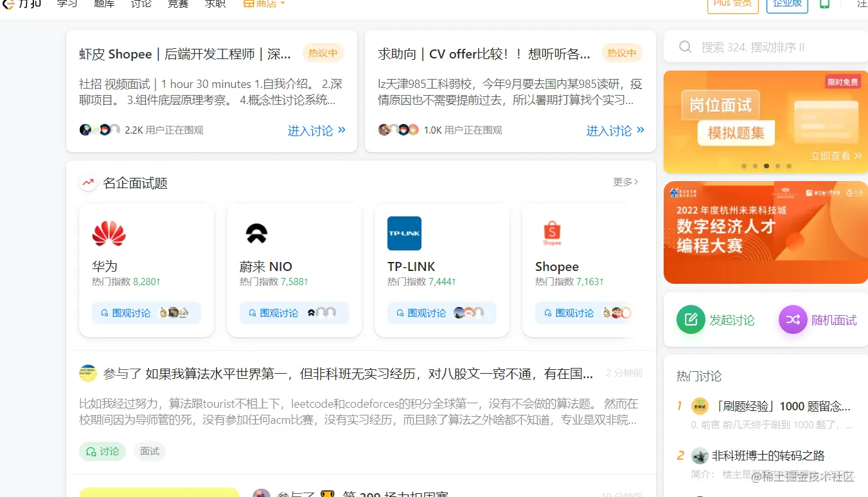Click 热门指数 7,588 under 蔚来 NIO
868x497 pixels.
[274, 282]
